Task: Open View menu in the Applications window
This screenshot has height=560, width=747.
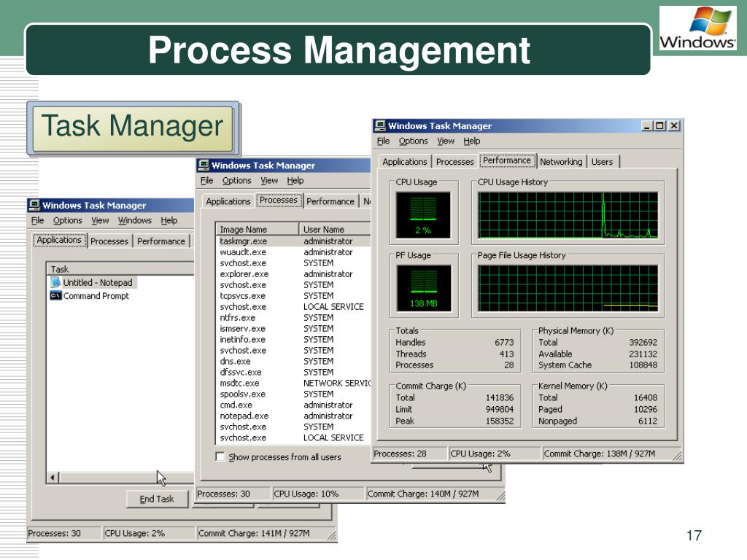Action: coord(99,220)
